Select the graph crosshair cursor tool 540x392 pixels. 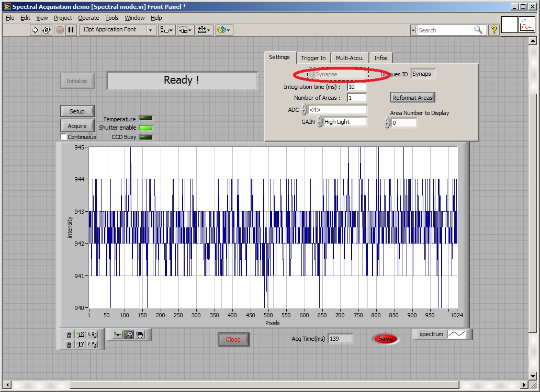point(118,335)
